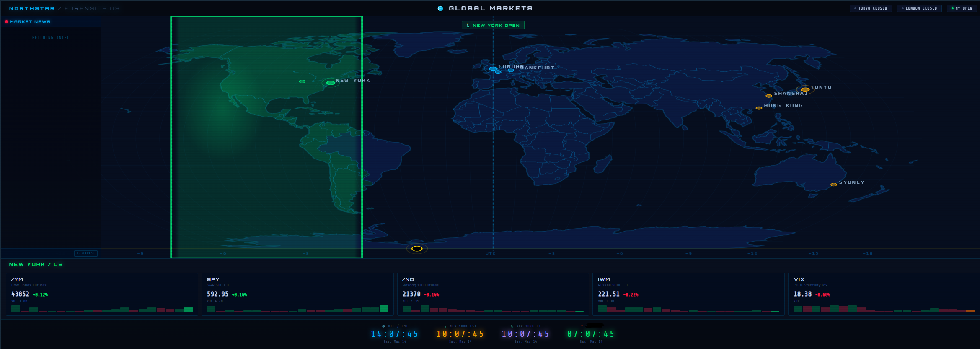Click the 'SHANGHAI' map label

pos(791,94)
